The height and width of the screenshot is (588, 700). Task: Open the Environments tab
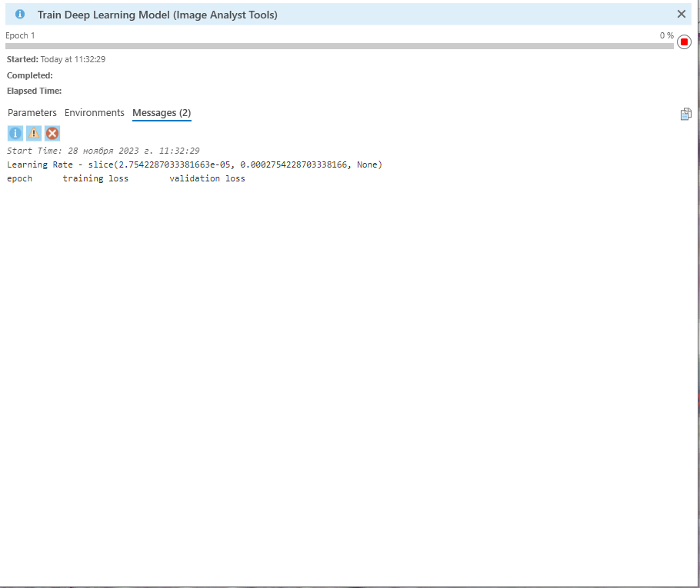point(94,112)
